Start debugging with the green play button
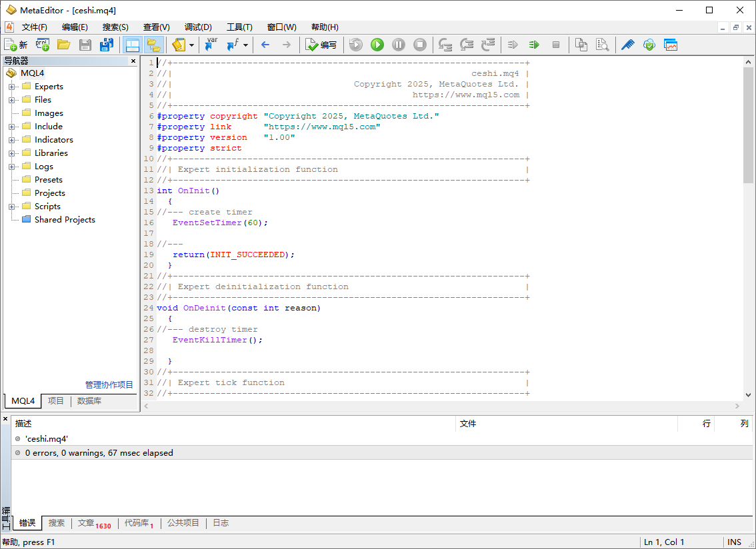The height and width of the screenshot is (549, 756). coord(377,45)
